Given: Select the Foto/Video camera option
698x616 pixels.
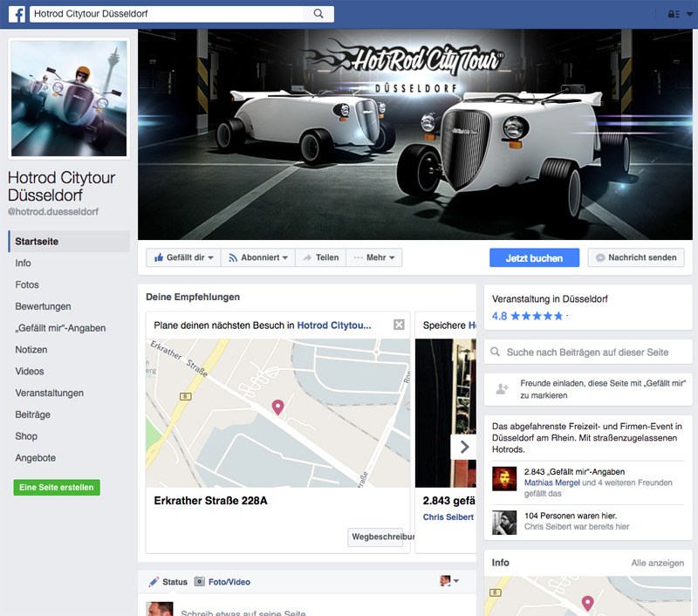Looking at the screenshot, I should click(x=222, y=582).
